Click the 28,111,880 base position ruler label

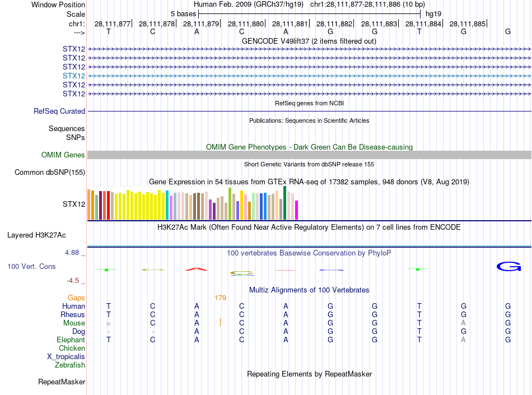coord(246,24)
